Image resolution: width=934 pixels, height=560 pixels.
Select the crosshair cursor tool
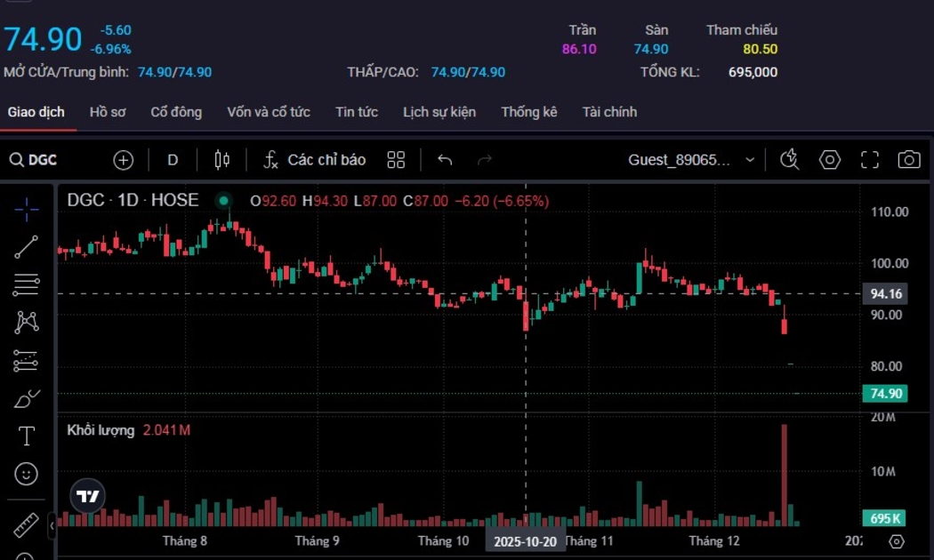27,210
